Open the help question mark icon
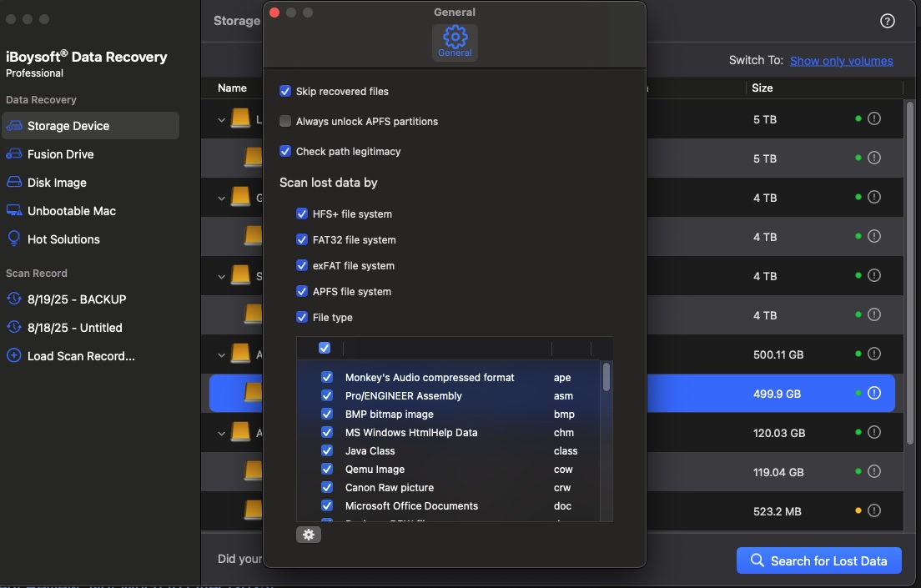Screen dimensions: 921x588 point(888,21)
